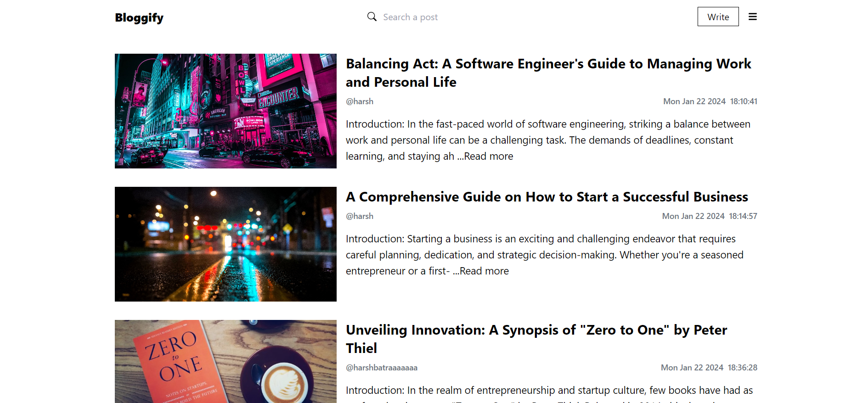This screenshot has width=868, height=403.
Task: Visit the @harshbatraaaaaaa author profile
Action: (x=382, y=368)
